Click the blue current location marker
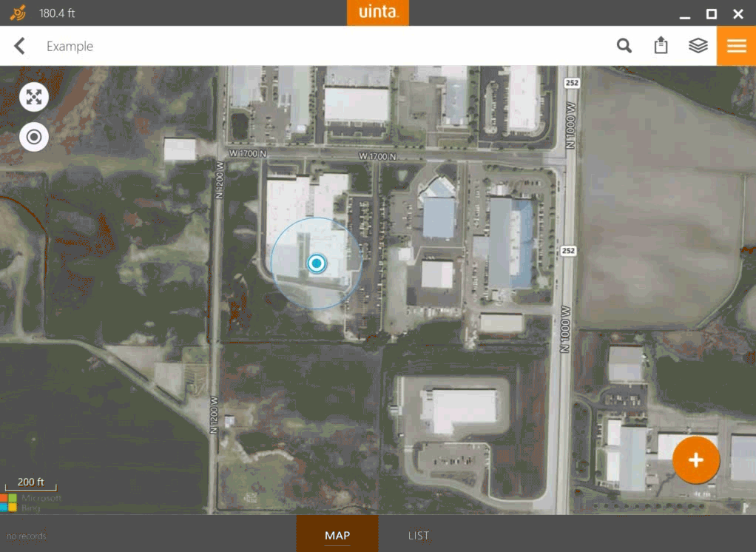The width and height of the screenshot is (756, 552). click(x=317, y=263)
